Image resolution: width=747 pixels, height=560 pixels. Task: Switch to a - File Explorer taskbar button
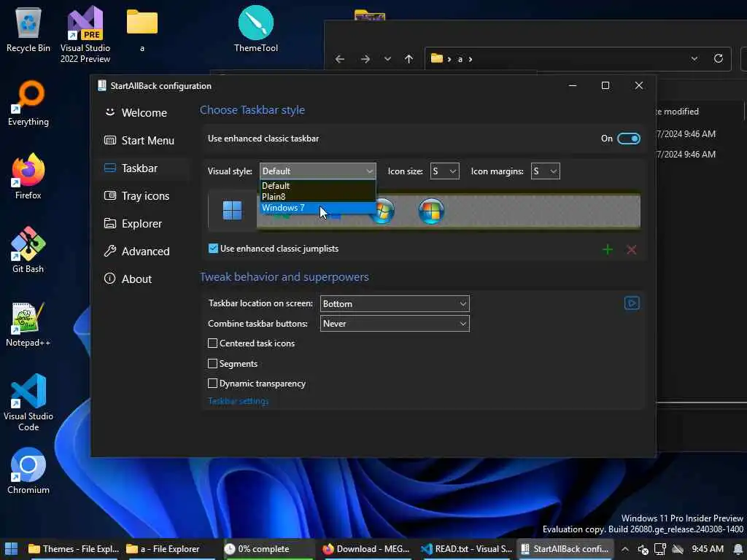pos(171,549)
